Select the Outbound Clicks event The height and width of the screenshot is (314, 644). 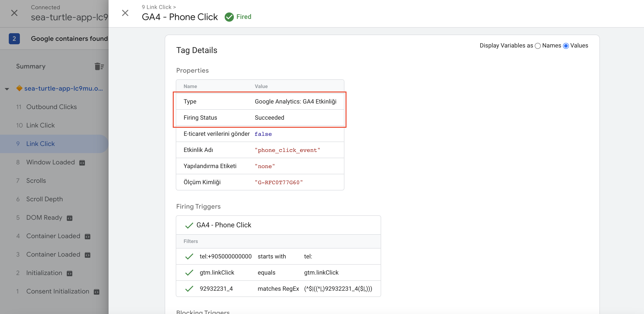[x=52, y=107]
